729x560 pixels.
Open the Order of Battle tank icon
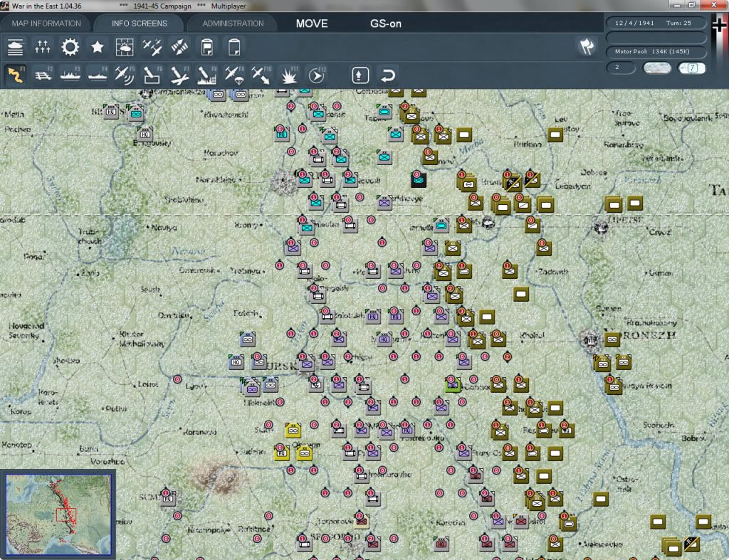click(16, 47)
